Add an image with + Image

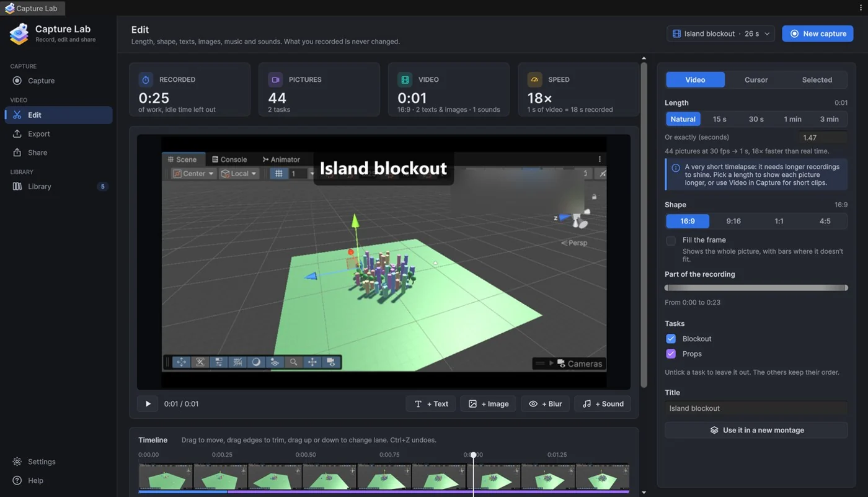click(489, 404)
